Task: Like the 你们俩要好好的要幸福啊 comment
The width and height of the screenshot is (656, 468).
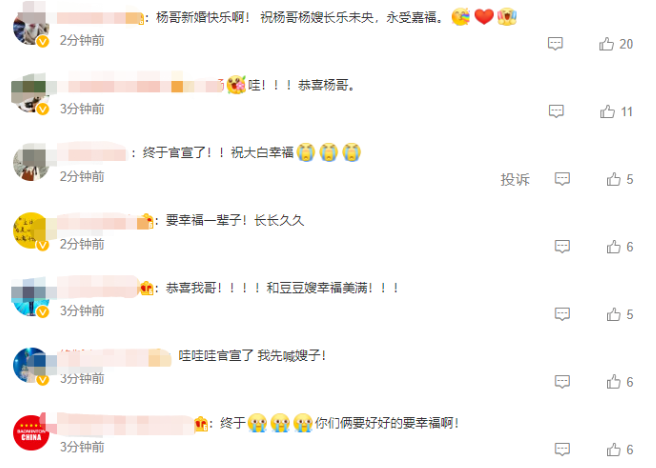Action: point(620,450)
